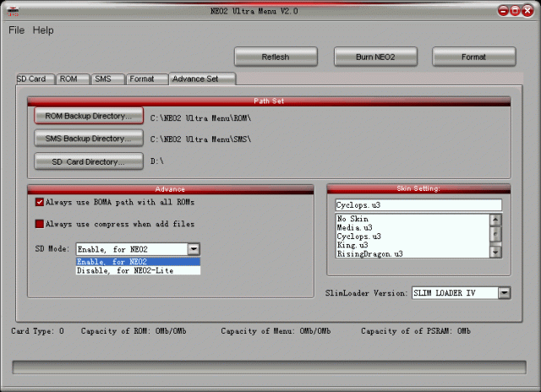Select 'Disable, for NEO2-Lite' option

pyautogui.click(x=138, y=270)
